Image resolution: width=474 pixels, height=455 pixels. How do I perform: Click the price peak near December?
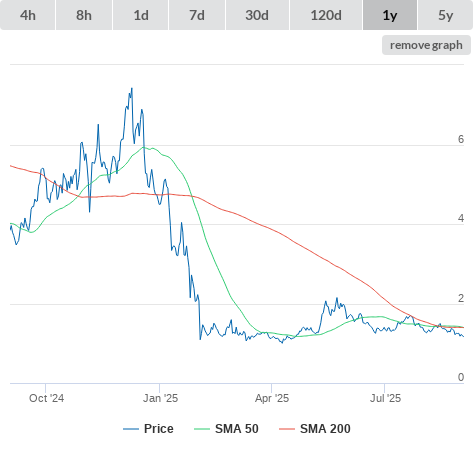pyautogui.click(x=132, y=89)
